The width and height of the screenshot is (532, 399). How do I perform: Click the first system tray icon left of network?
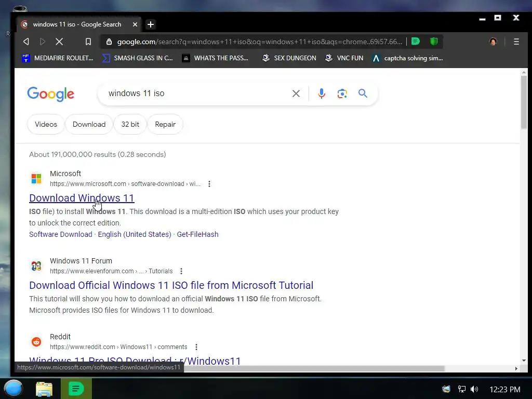446,389
